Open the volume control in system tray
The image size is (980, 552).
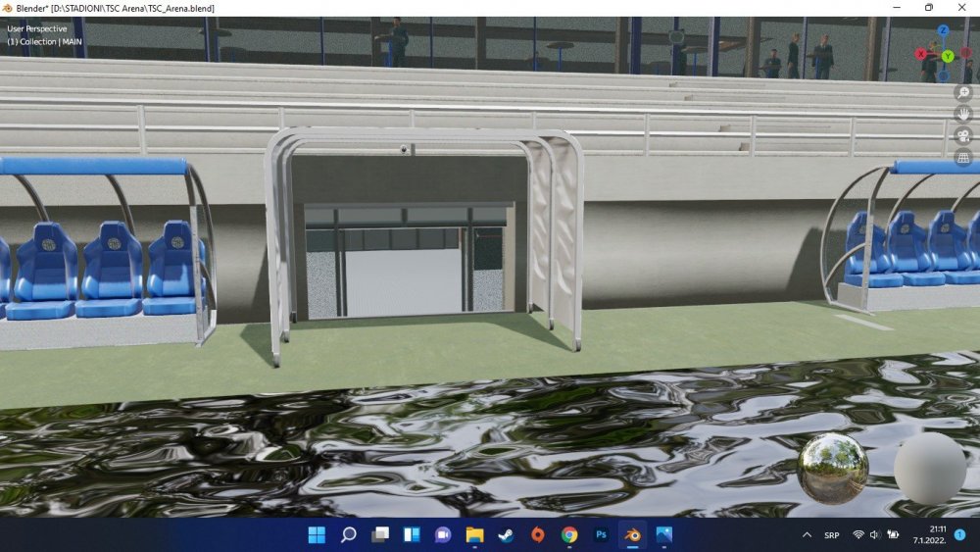pos(875,535)
